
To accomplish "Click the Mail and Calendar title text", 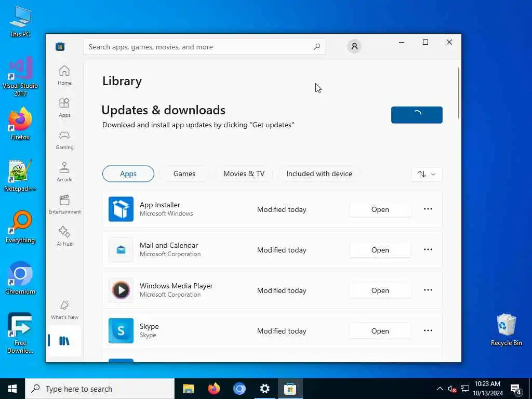I will coord(169,245).
